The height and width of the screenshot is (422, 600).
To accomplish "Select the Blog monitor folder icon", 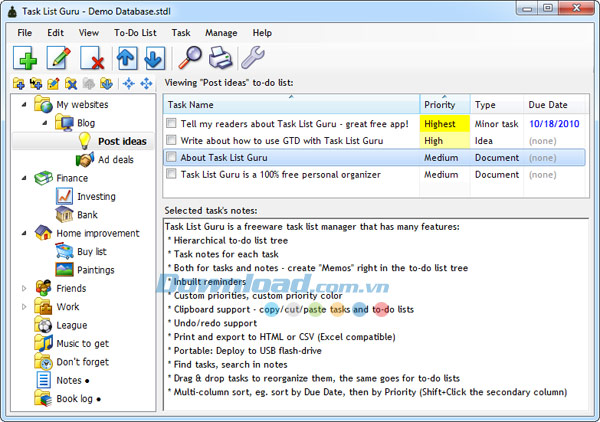I will [64, 123].
